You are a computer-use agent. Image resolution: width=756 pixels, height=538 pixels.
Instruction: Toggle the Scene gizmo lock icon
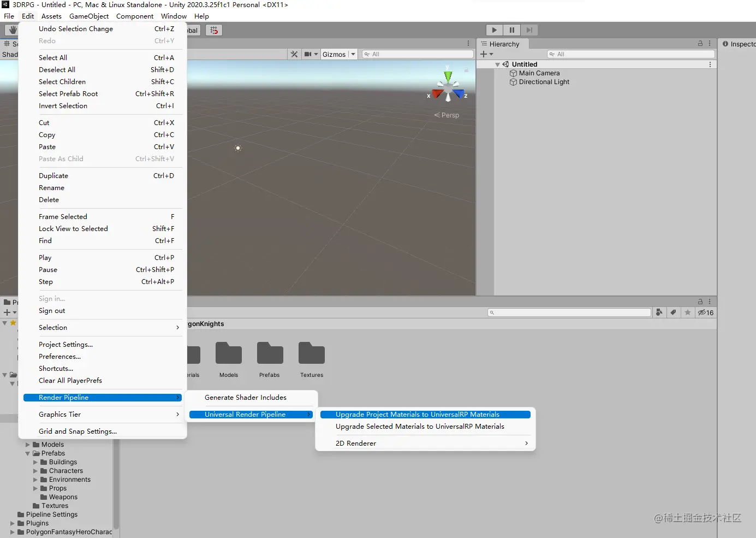[466, 70]
